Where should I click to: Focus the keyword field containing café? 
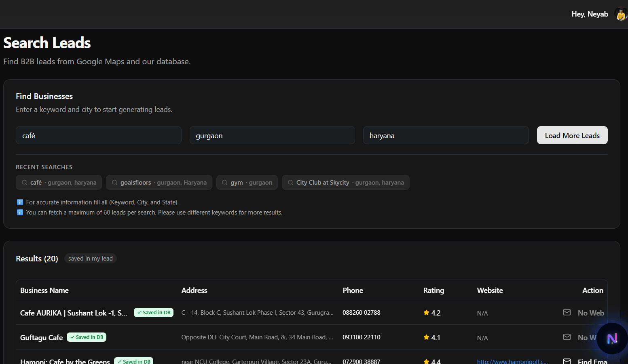point(99,135)
